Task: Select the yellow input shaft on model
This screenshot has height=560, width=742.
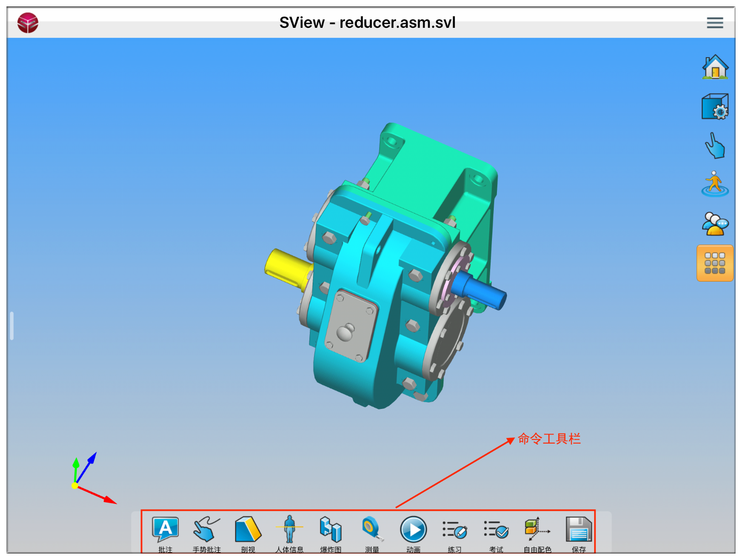Action: coord(286,269)
